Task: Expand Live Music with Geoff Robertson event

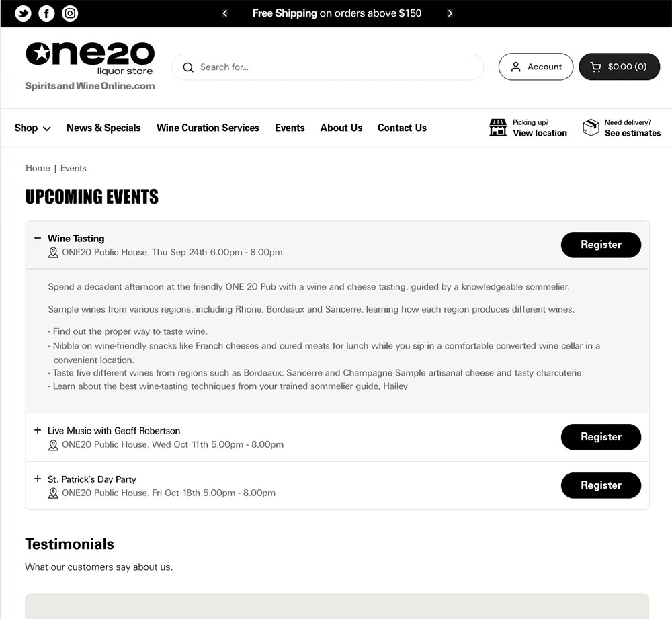Action: [38, 430]
